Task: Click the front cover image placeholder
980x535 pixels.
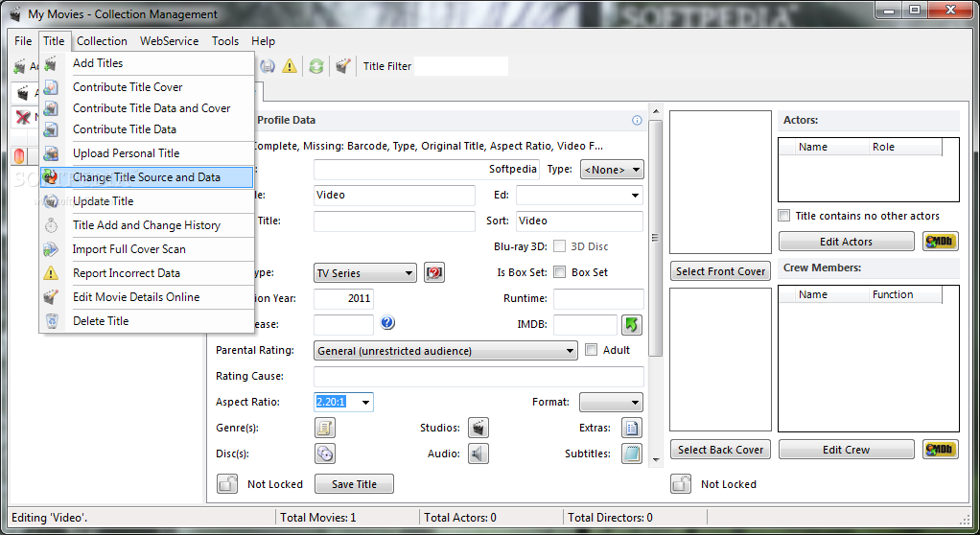Action: [x=721, y=182]
